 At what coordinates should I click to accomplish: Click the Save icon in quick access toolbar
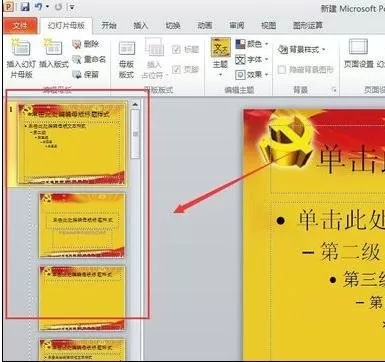coord(25,6)
